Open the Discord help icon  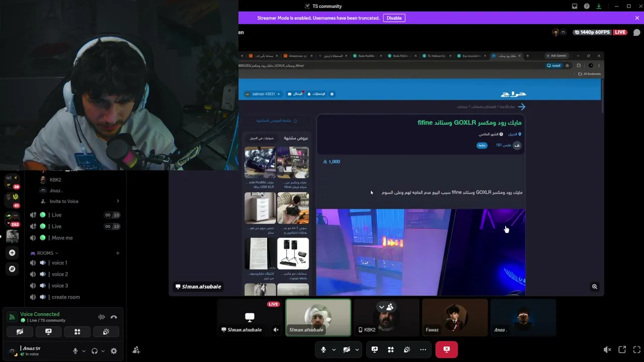(587, 6)
